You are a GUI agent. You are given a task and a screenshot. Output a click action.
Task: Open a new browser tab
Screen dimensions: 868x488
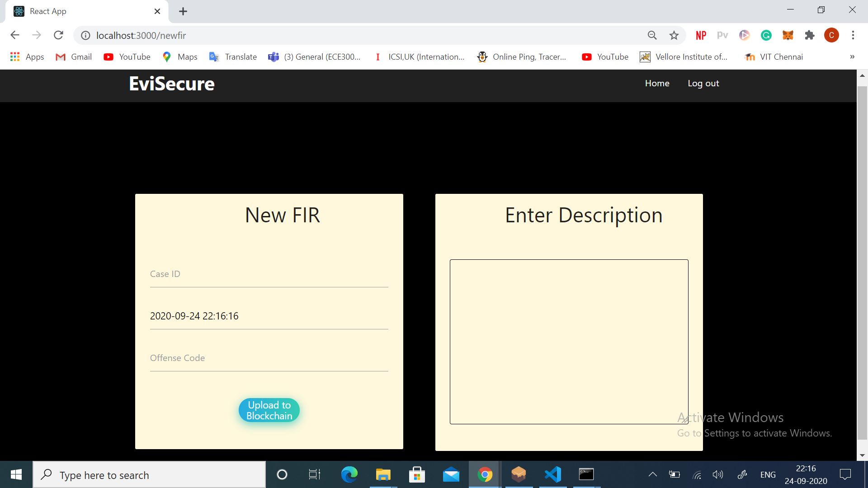click(183, 11)
